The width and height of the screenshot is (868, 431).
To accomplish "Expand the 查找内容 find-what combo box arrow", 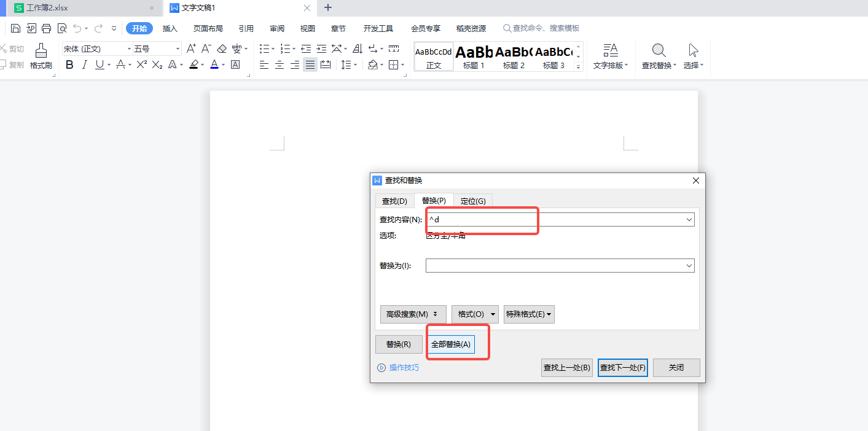I will [x=689, y=219].
